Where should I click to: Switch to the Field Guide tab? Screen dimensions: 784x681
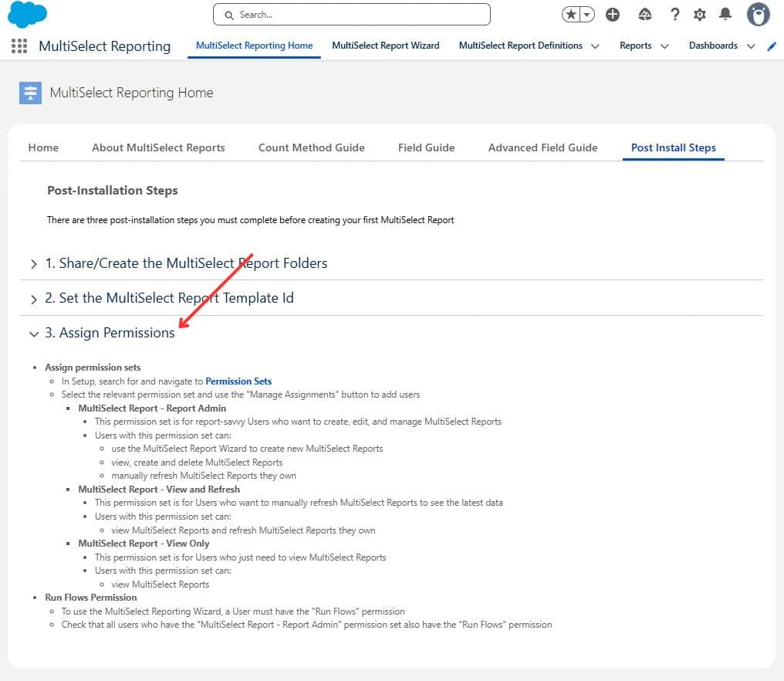click(426, 147)
